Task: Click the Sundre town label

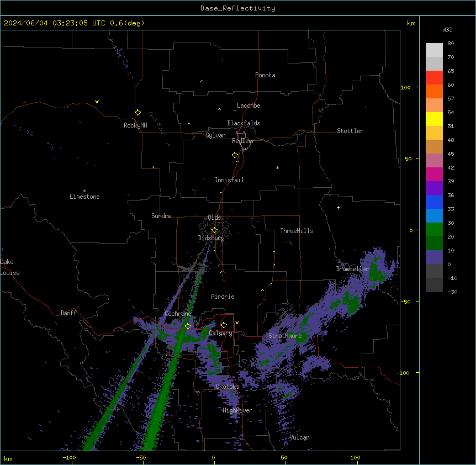Action: [161, 216]
